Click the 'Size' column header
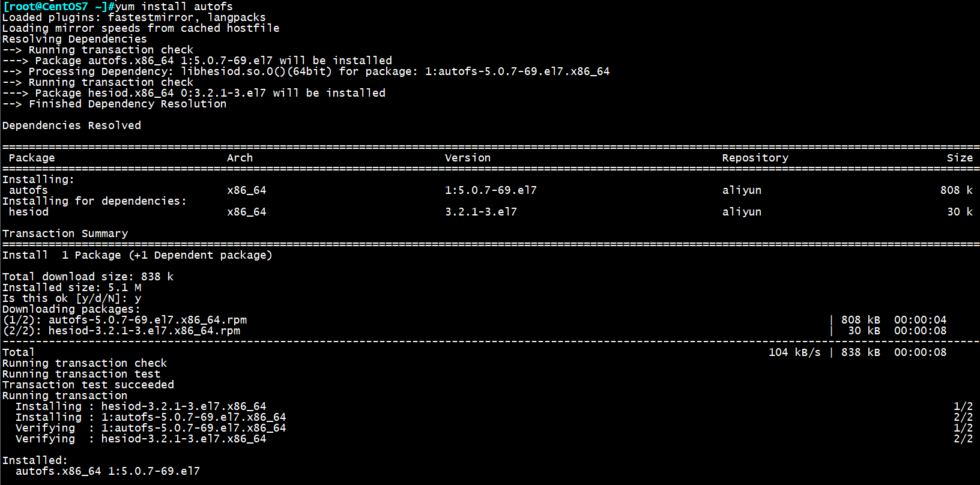 pos(960,158)
